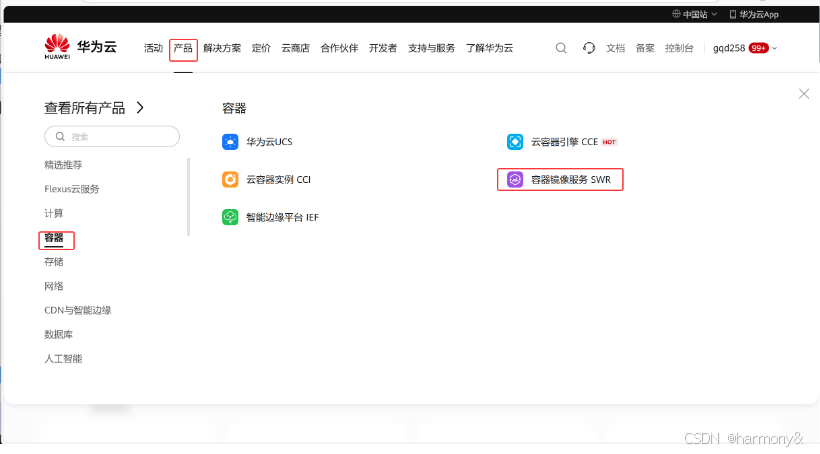Click the 查看所有产品 heading link

tap(85, 108)
